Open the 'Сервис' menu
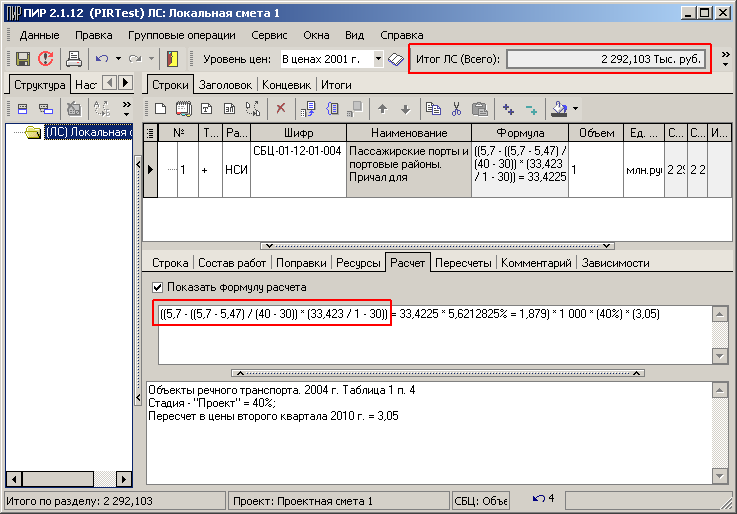 [x=269, y=35]
